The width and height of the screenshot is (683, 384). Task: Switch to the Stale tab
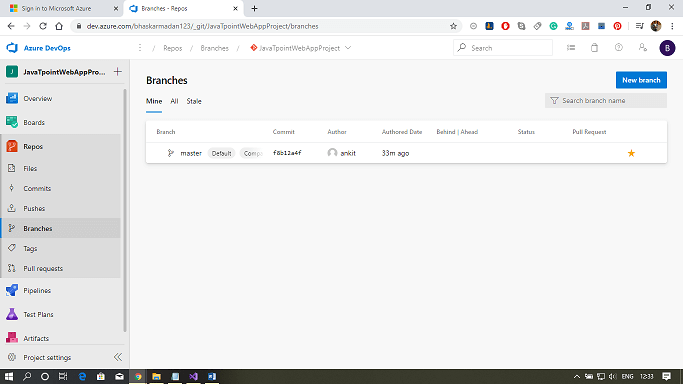tap(194, 101)
